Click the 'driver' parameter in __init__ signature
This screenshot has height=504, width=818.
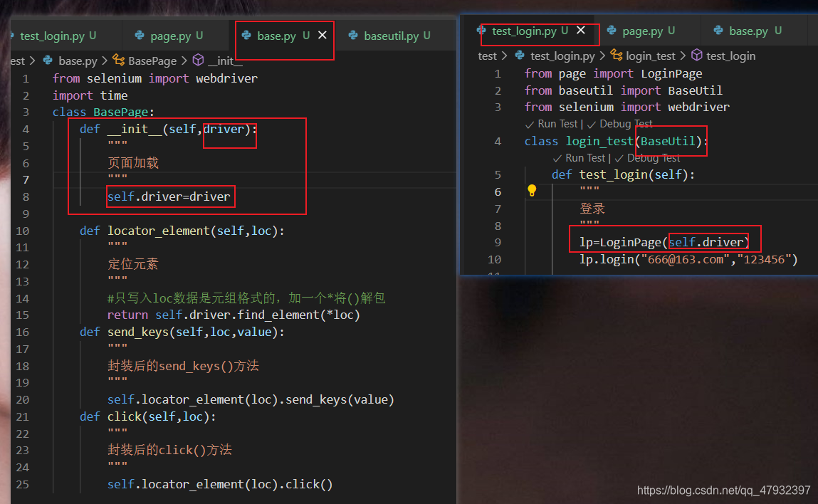[224, 129]
